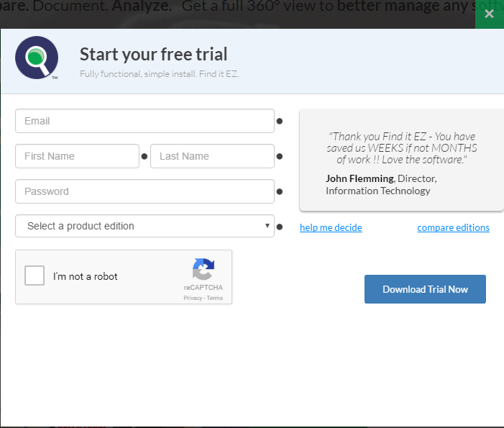Click into the Email field

tap(145, 121)
